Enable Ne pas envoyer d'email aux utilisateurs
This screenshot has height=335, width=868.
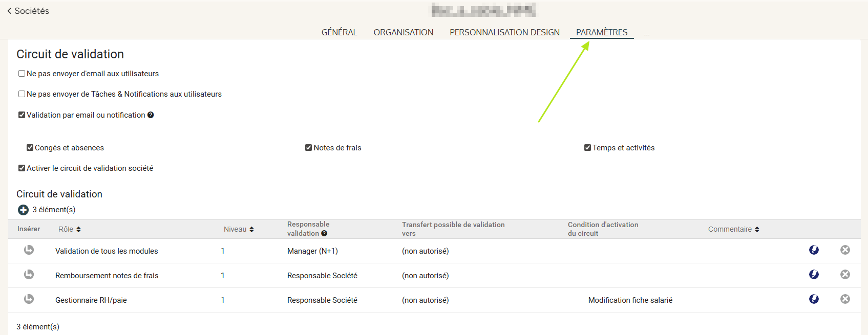click(22, 74)
